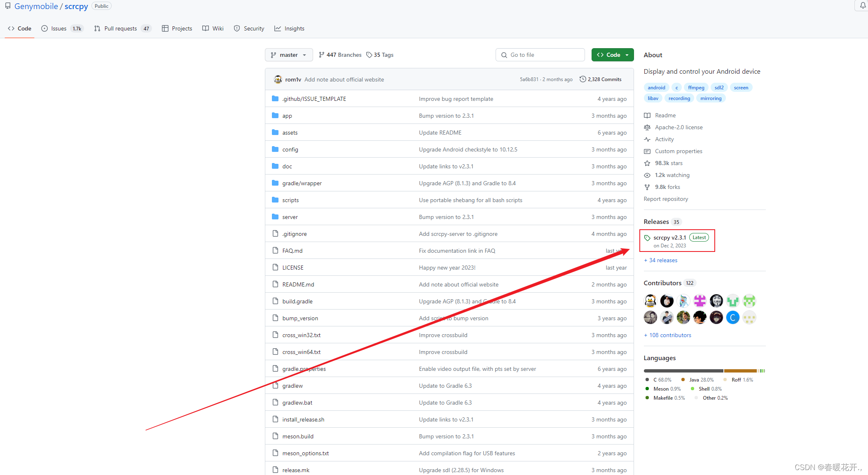Expand the master branch dropdown
Viewport: 868px width, 475px height.
(x=289, y=55)
